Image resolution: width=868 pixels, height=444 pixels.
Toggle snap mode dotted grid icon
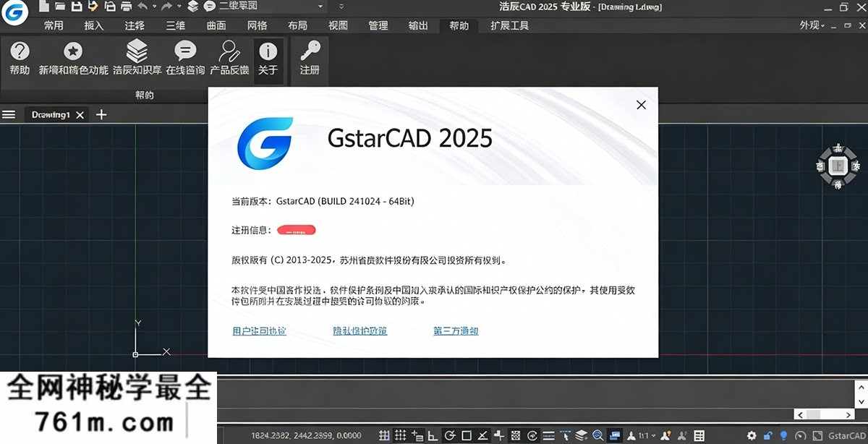(x=401, y=436)
